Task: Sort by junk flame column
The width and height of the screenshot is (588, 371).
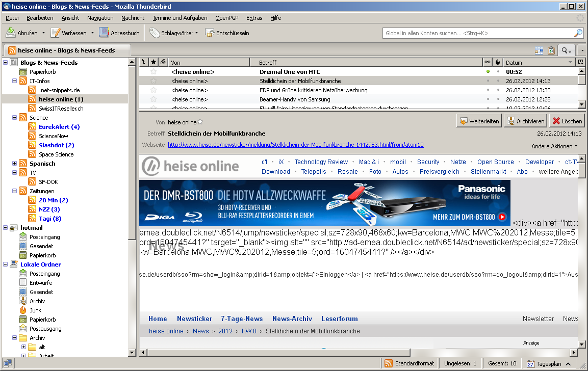Action: pyautogui.click(x=498, y=62)
